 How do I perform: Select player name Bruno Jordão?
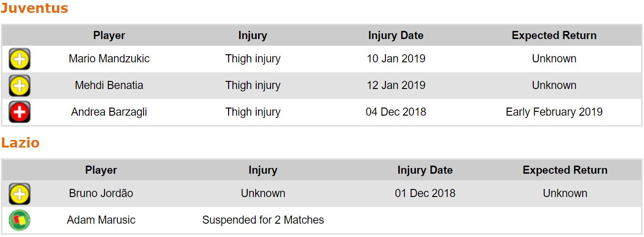tap(101, 194)
